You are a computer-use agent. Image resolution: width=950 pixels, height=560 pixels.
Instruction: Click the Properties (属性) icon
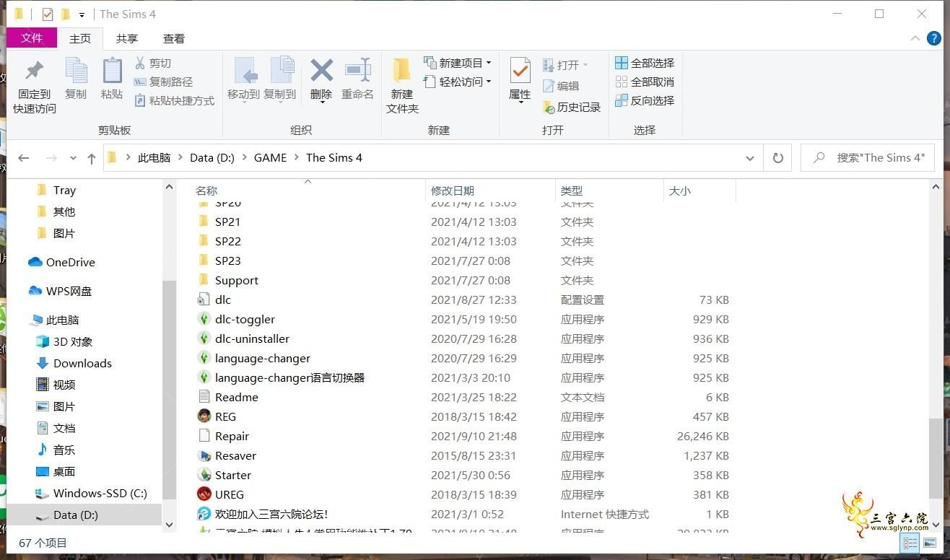pos(520,71)
